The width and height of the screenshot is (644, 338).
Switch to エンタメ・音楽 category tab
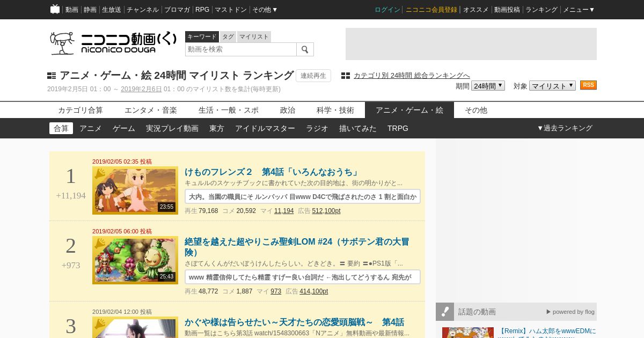(151, 110)
